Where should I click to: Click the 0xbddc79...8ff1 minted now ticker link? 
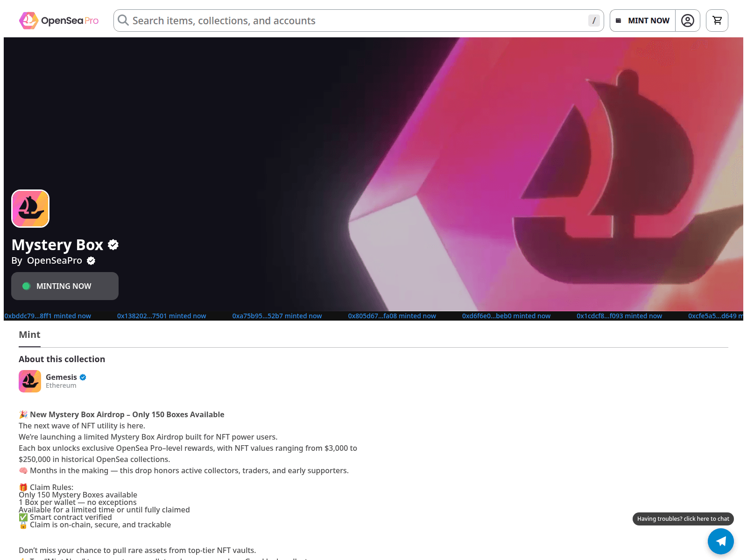(48, 315)
